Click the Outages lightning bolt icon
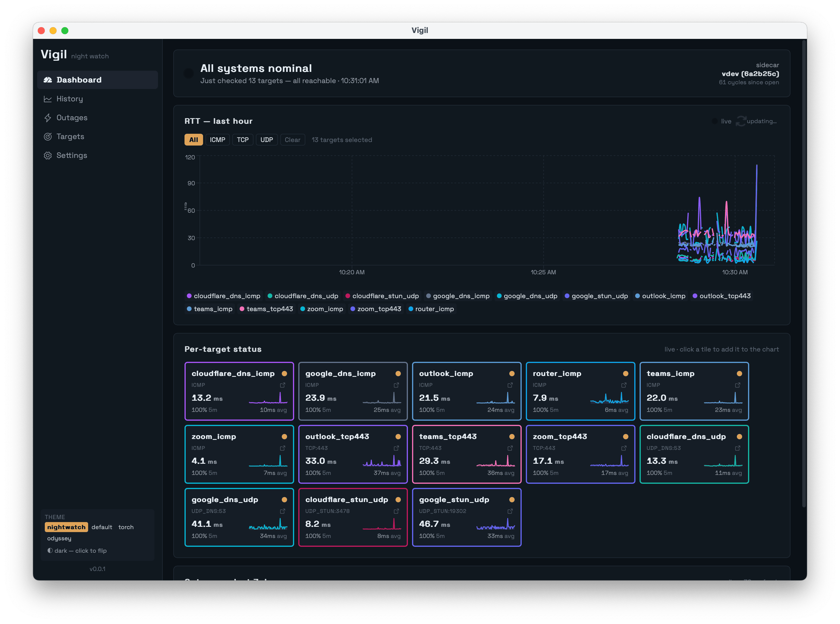This screenshot has height=624, width=840. point(48,118)
